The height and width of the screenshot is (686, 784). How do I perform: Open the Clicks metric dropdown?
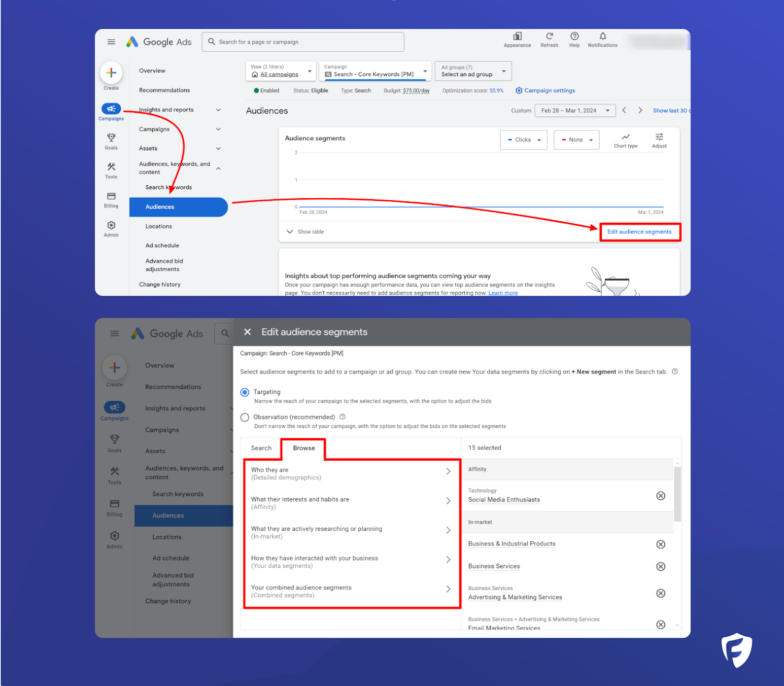524,140
